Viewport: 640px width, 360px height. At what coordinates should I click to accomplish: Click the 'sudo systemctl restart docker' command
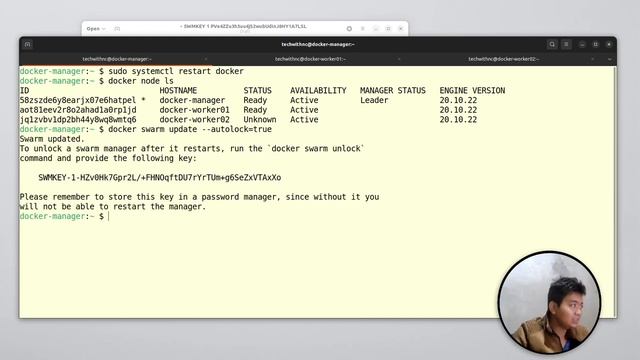click(176, 71)
